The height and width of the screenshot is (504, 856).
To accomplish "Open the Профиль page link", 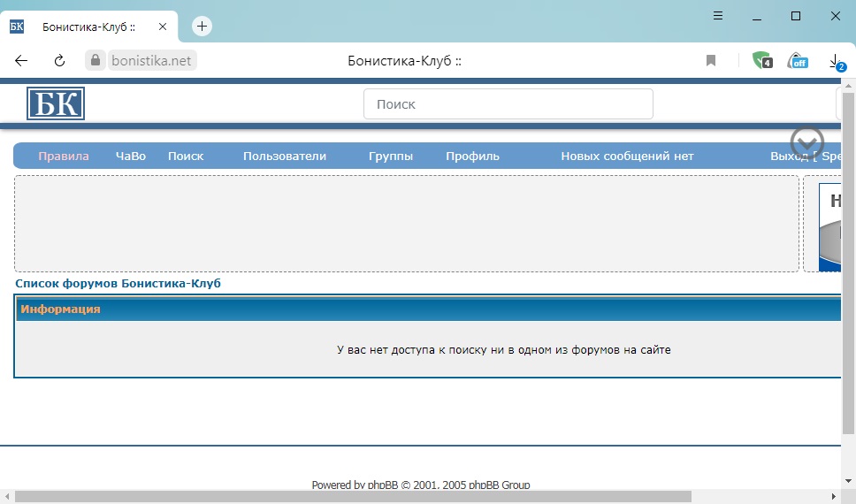I will (472, 157).
